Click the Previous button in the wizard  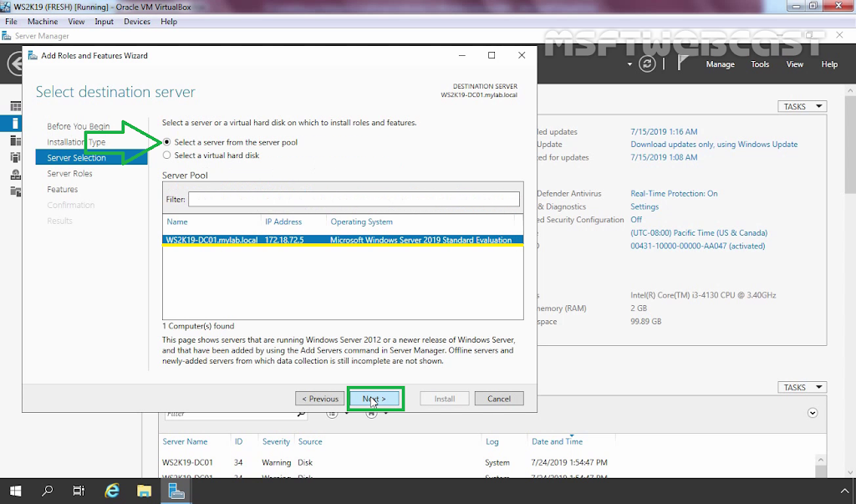pos(320,399)
